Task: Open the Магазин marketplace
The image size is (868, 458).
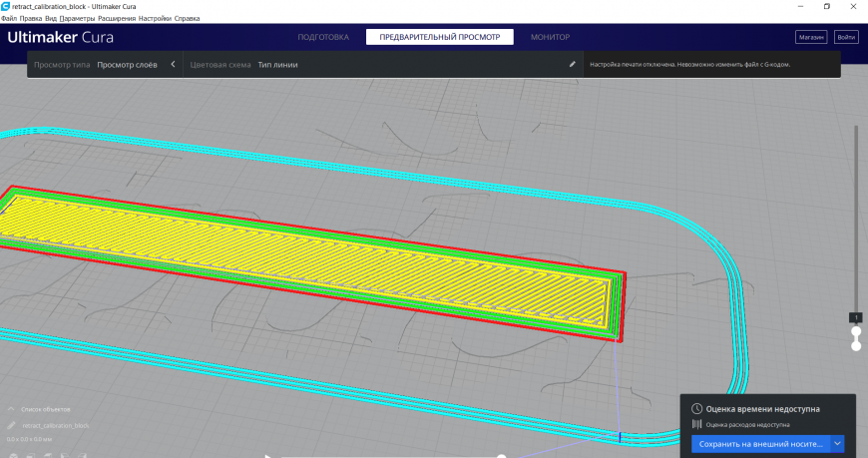Action: [811, 37]
